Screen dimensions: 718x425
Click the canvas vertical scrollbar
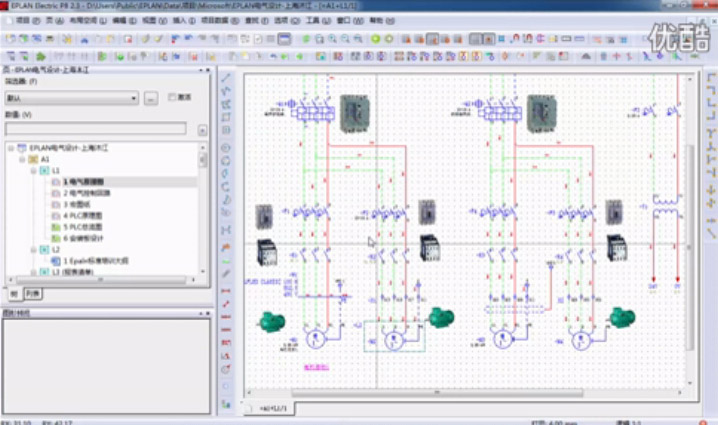coord(690,247)
